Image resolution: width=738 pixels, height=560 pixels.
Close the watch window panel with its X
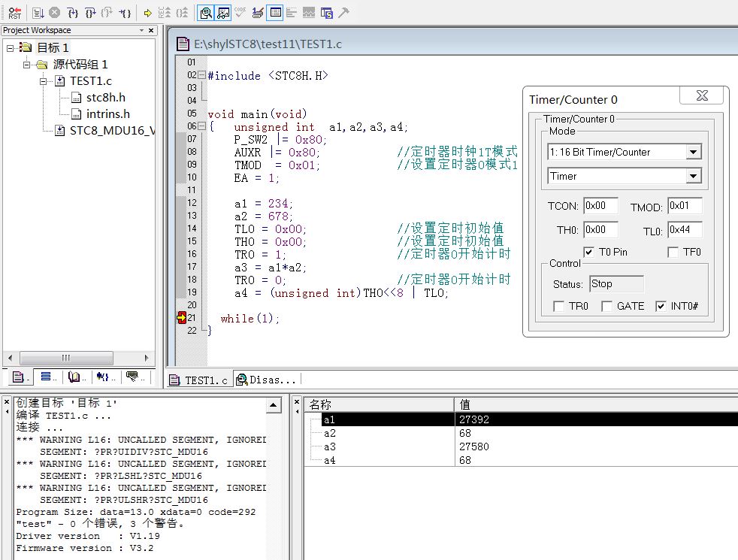point(297,402)
